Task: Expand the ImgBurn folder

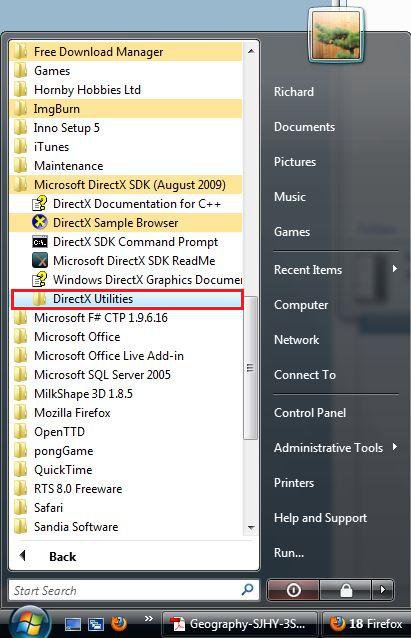Action: pos(126,109)
